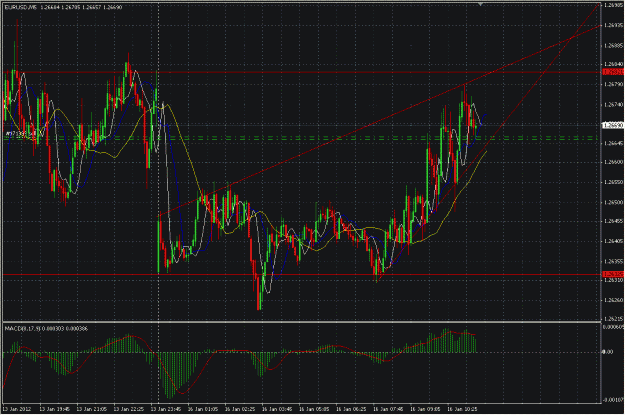Click the 1.26215 price scale label
This screenshot has width=625, height=415.
(613, 319)
